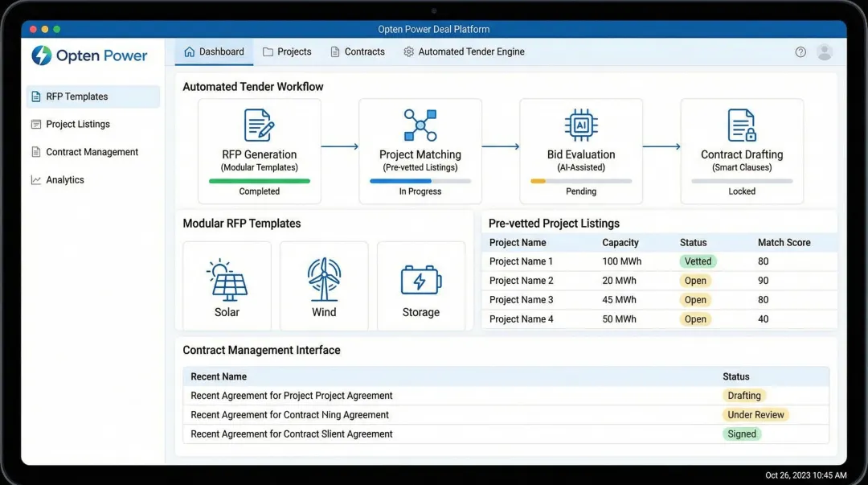Open the help icon in the toolbar
The height and width of the screenshot is (485, 868).
coord(800,51)
